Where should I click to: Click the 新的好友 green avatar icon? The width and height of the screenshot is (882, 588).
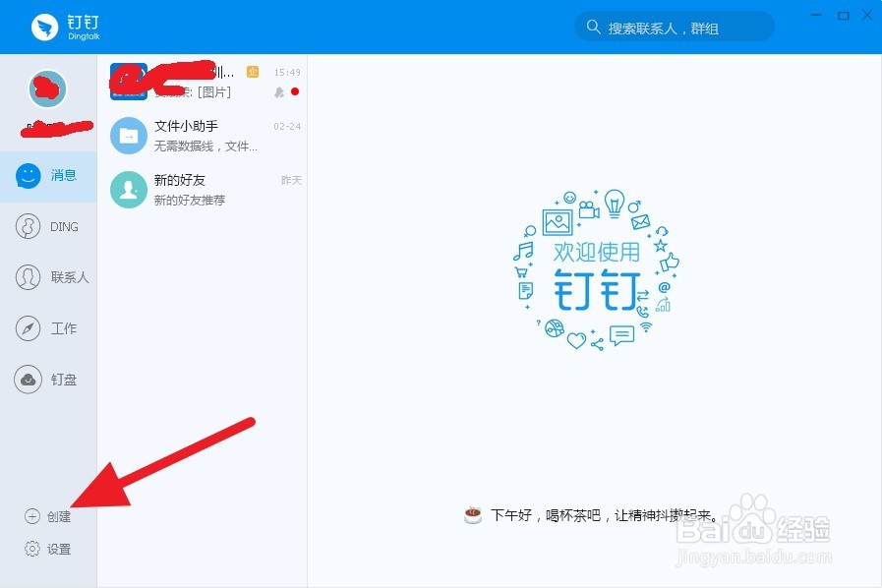click(x=129, y=190)
